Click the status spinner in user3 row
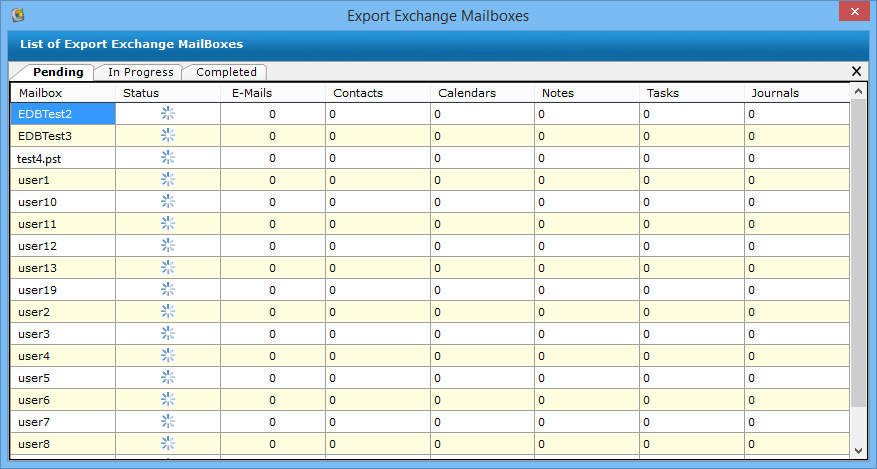This screenshot has height=469, width=877. 168,334
